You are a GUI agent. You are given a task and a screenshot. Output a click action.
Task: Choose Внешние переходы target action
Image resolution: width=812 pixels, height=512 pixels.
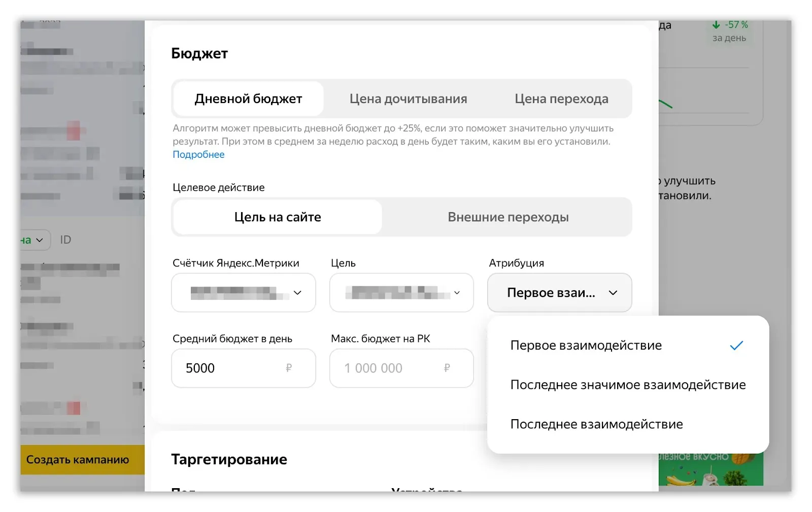[508, 217]
